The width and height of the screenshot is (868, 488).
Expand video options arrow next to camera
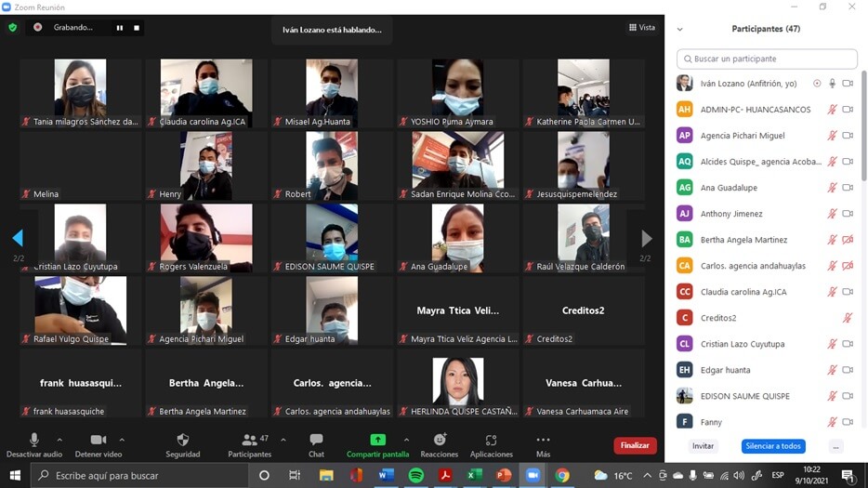coord(122,440)
